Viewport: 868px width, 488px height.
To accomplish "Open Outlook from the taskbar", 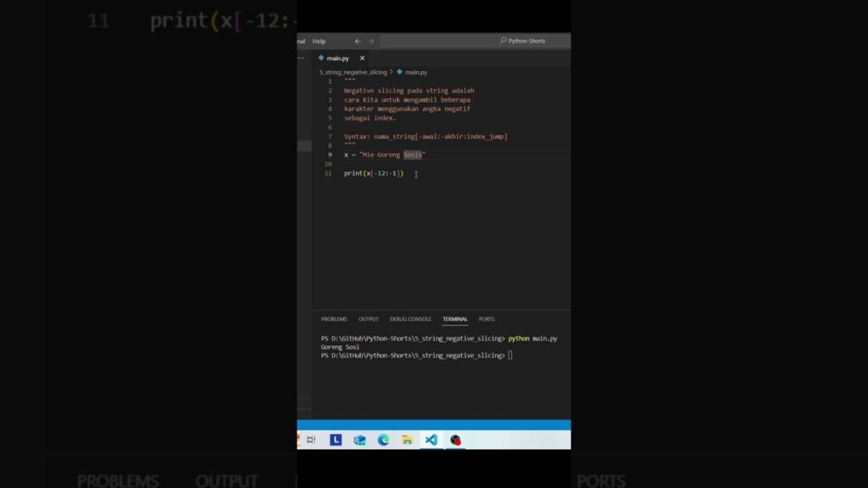I will 359,440.
